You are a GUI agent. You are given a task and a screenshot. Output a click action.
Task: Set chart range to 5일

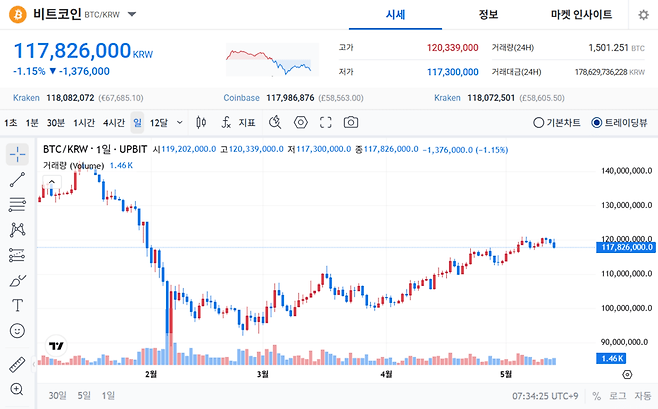(84, 396)
